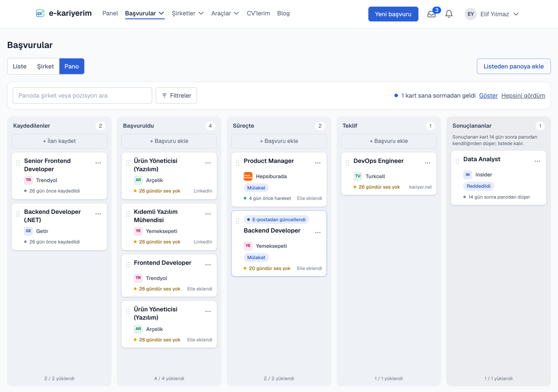Click the kariyer.net source label
Screen dimensions: 558x392
pos(421,187)
